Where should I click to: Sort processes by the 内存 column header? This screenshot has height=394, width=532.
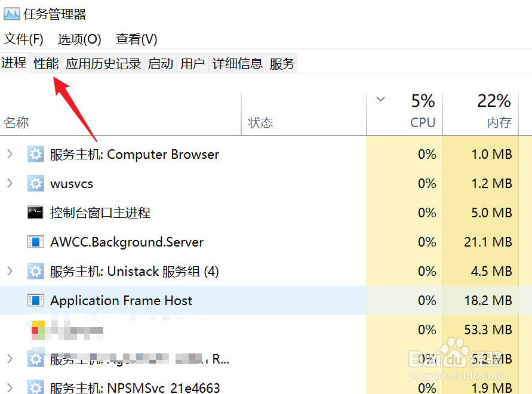click(499, 123)
